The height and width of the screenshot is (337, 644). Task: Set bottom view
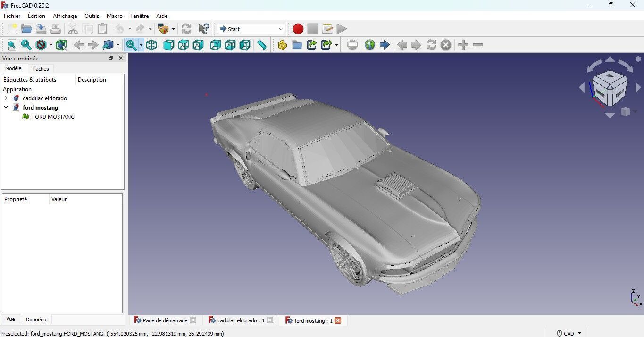[230, 45]
